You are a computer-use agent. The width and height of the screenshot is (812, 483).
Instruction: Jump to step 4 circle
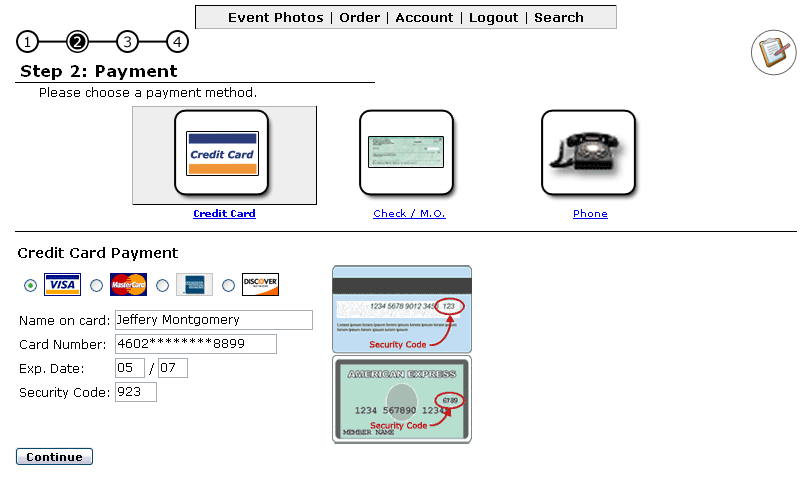[x=177, y=42]
